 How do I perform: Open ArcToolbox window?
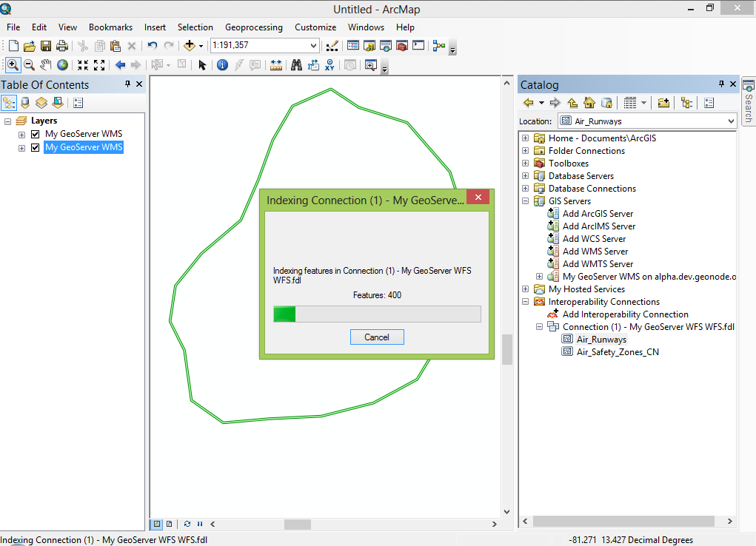pyautogui.click(x=402, y=46)
